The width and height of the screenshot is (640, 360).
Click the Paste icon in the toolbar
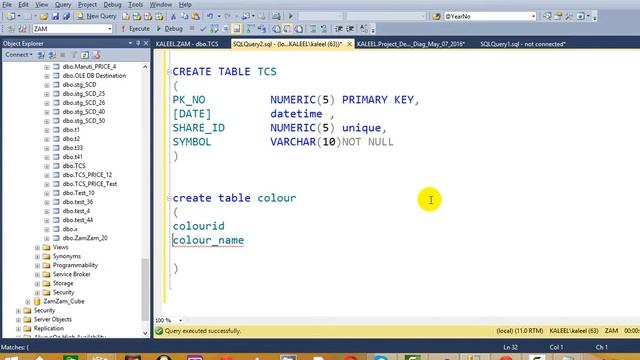[x=196, y=16]
